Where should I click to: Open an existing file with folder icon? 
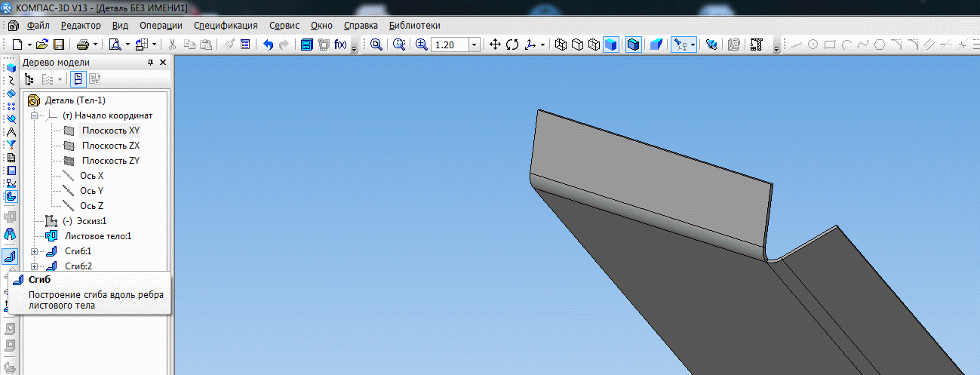pos(42,45)
